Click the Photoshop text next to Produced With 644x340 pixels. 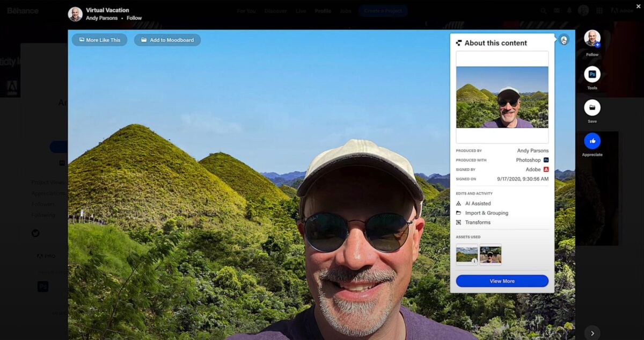coord(529,160)
